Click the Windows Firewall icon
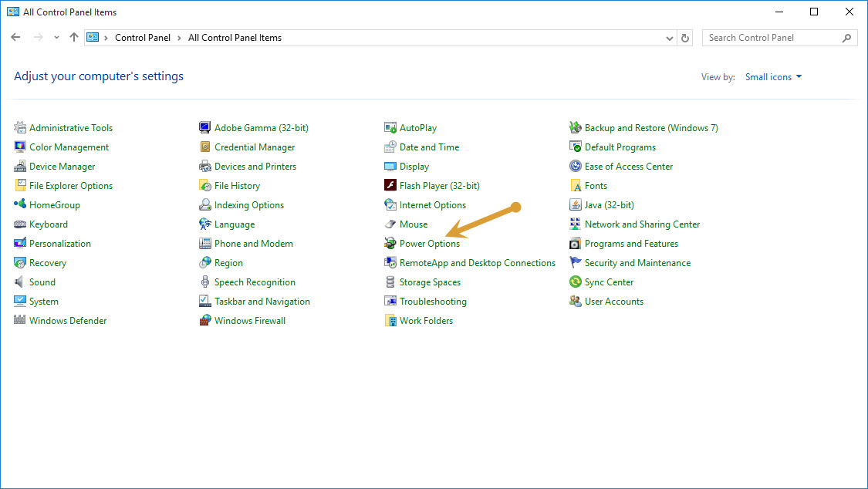Viewport: 868px width, 489px height. coord(204,320)
